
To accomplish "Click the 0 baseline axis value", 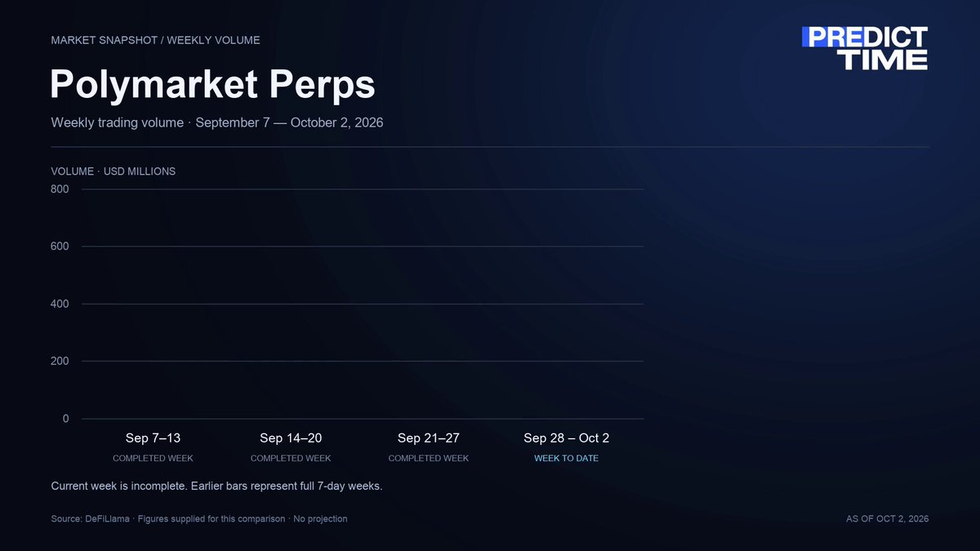I will click(x=66, y=419).
